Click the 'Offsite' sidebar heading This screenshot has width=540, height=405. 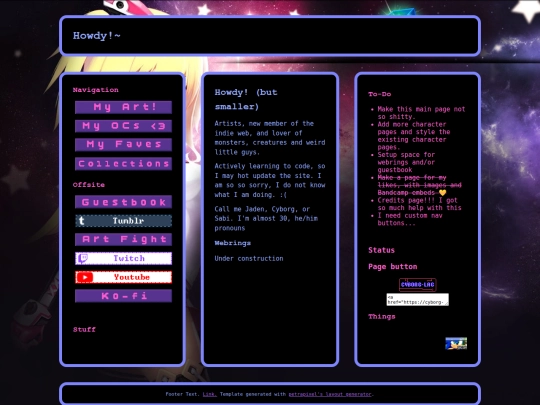click(89, 185)
